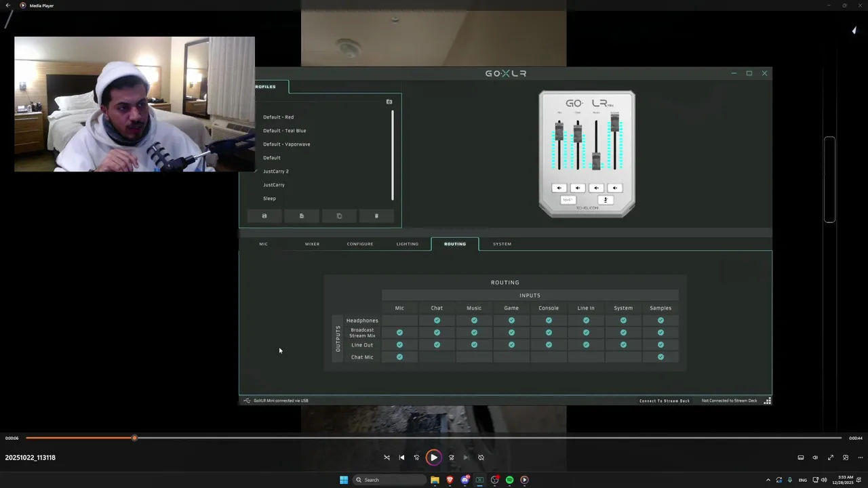Disable Mic routing to Chat Mic
Image resolution: width=868 pixels, height=488 pixels.
399,357
